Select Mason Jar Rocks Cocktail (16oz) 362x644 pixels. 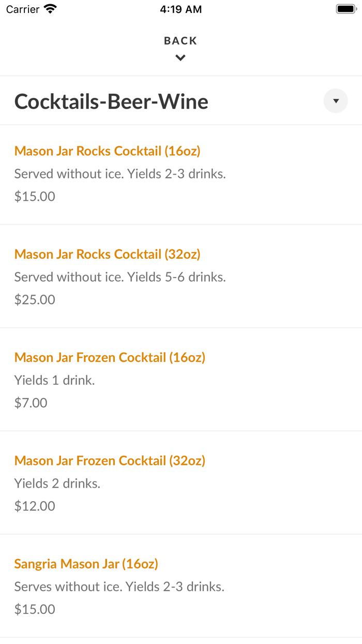[108, 151]
